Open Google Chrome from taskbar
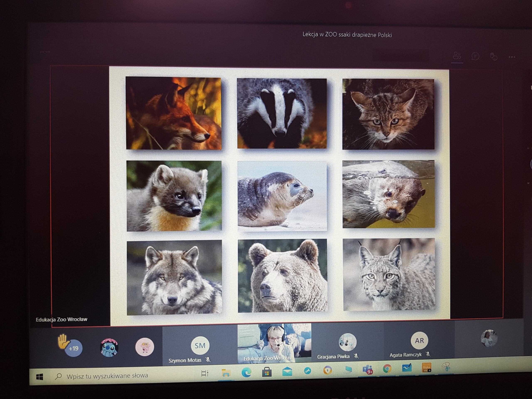Screen dimensions: 532x399 (387, 369)
